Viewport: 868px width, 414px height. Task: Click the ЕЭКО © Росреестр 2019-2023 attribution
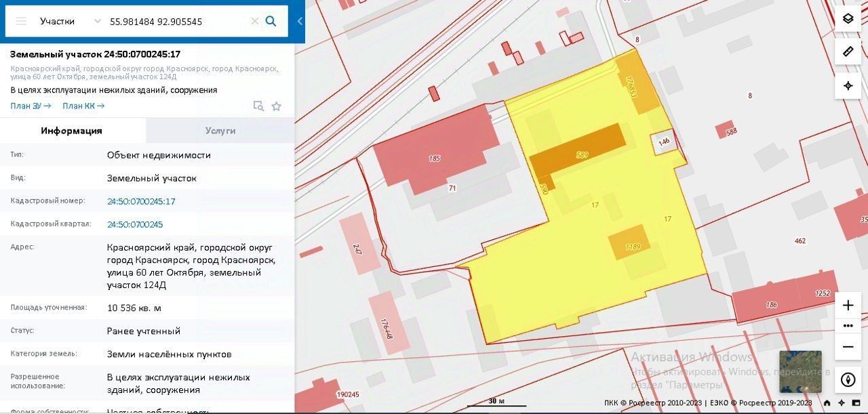click(x=761, y=403)
